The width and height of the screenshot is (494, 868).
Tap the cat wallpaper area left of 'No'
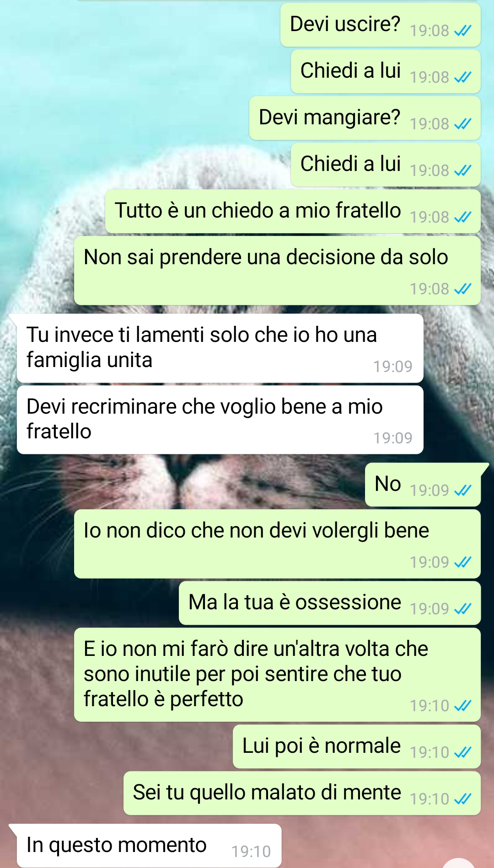[183, 485]
